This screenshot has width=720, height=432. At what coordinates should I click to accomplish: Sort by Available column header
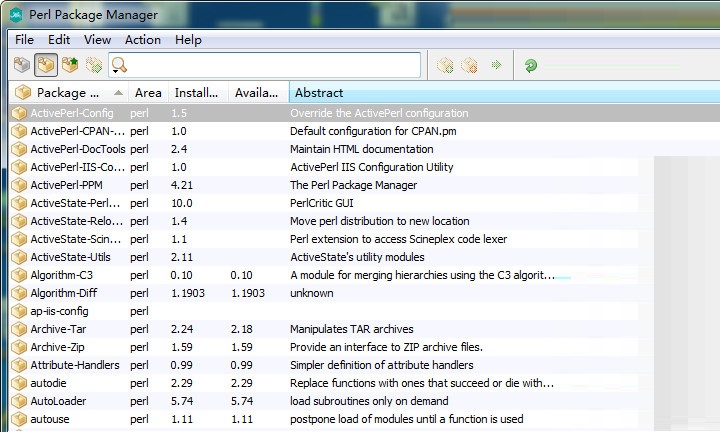coord(259,93)
